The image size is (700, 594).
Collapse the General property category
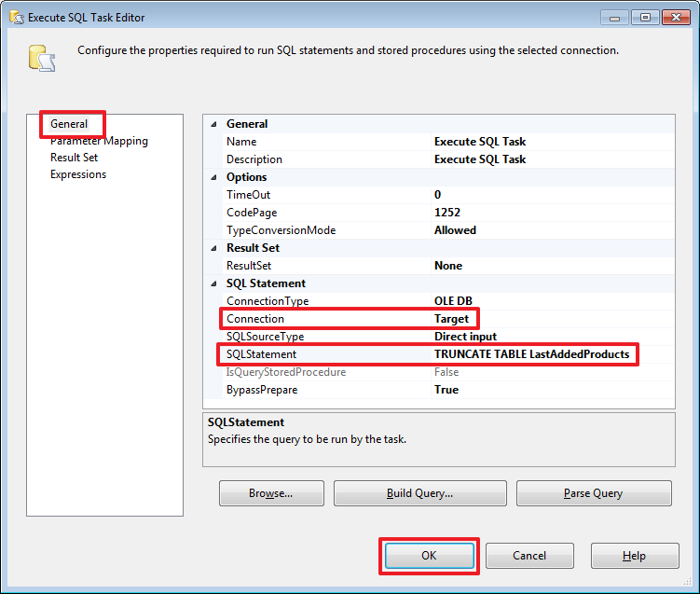pos(214,124)
